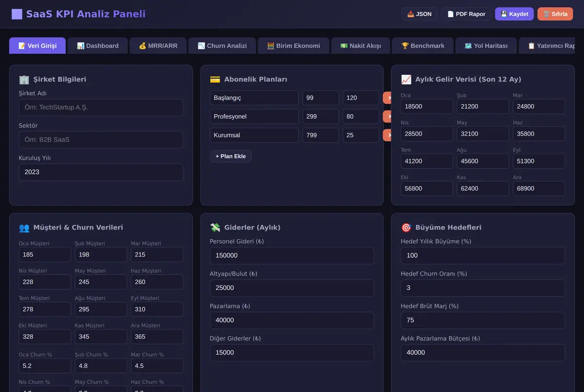
Task: Edit the Ara revenue field showing 68900
Action: tap(539, 188)
